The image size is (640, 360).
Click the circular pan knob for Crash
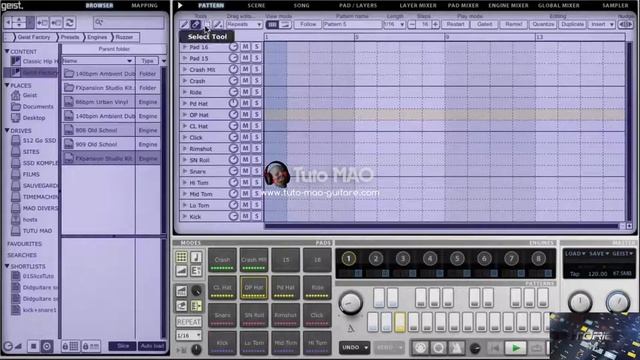pos(233,81)
